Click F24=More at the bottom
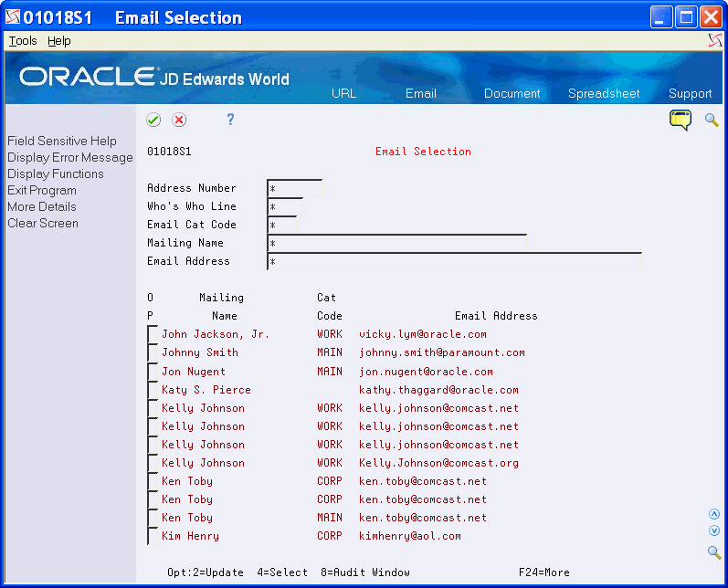This screenshot has width=728, height=588. pos(544,572)
